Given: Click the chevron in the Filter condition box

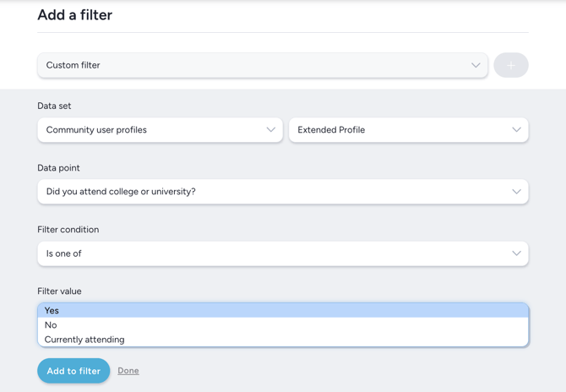Looking at the screenshot, I should point(516,253).
